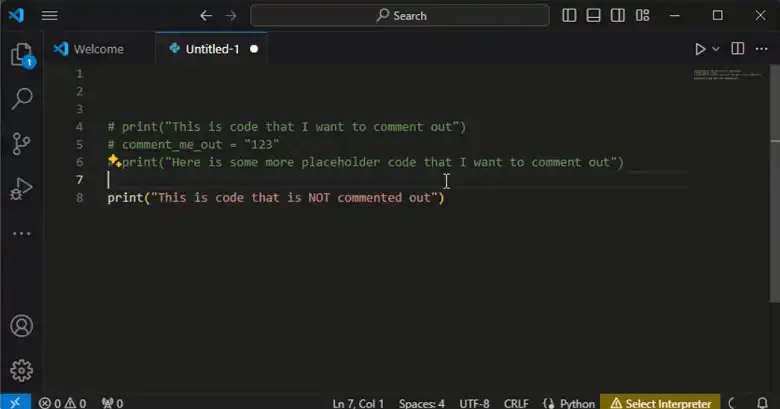
Task: Close Untitled-1 via the unsaved dot
Action: click(254, 49)
